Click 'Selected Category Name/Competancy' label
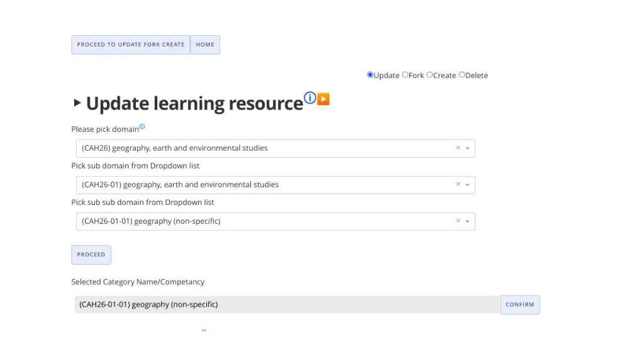This screenshot has width=644, height=362. tap(138, 282)
